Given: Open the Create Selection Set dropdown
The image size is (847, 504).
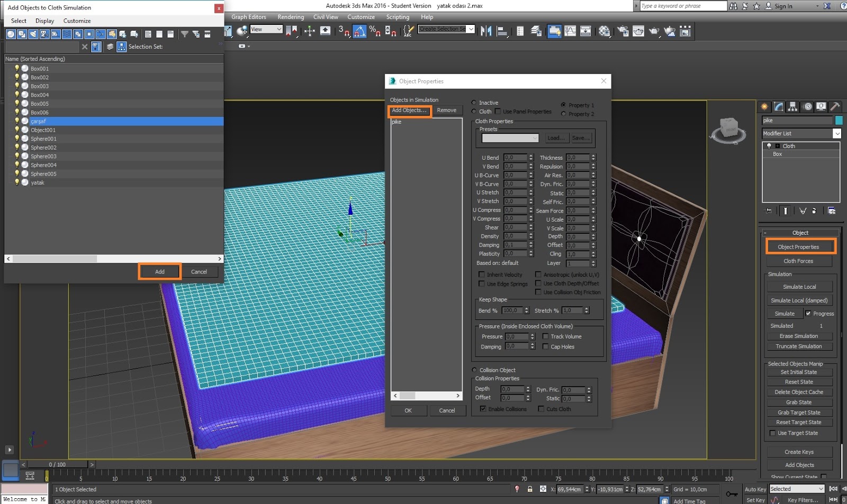Looking at the screenshot, I should 471,29.
